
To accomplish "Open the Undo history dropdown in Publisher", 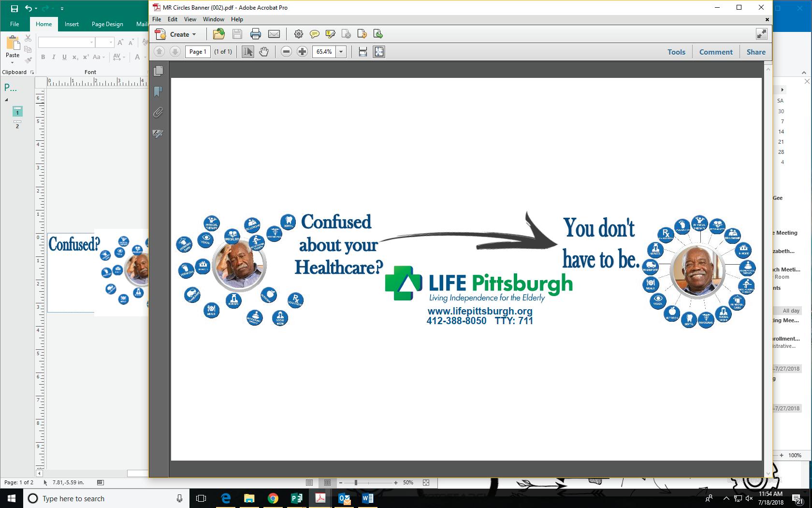I will 36,8.
